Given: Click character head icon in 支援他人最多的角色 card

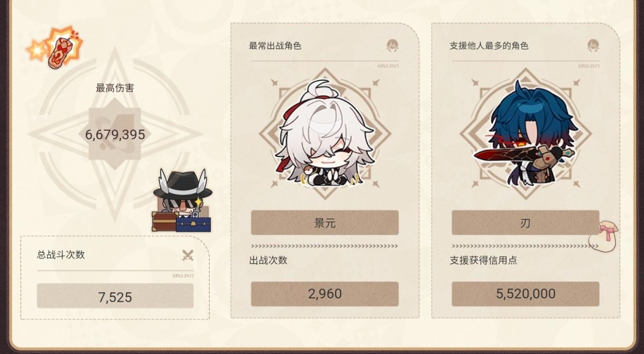Looking at the screenshot, I should pos(593,46).
